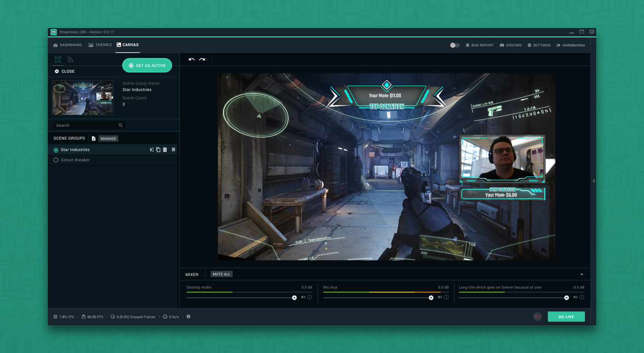Open Desktop Audio info icon

click(310, 297)
